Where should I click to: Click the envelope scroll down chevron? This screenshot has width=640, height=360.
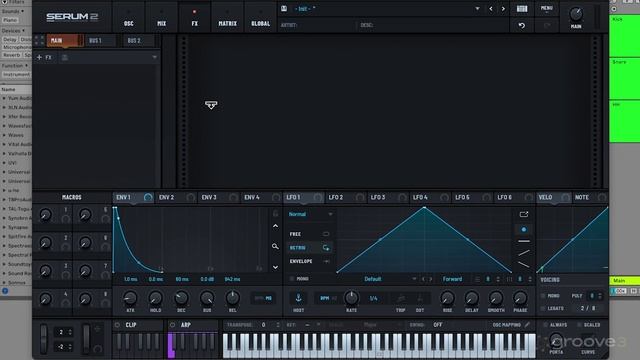276,267
